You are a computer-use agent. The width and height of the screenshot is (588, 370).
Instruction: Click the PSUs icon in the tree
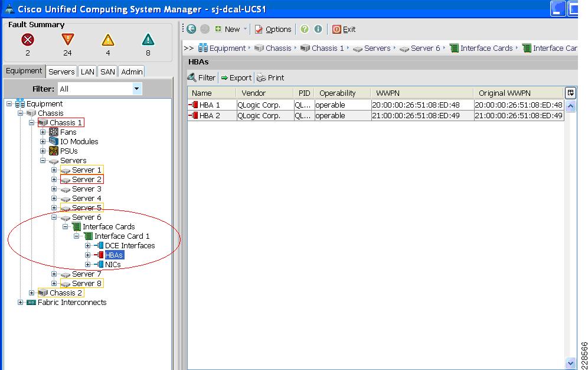click(x=54, y=151)
